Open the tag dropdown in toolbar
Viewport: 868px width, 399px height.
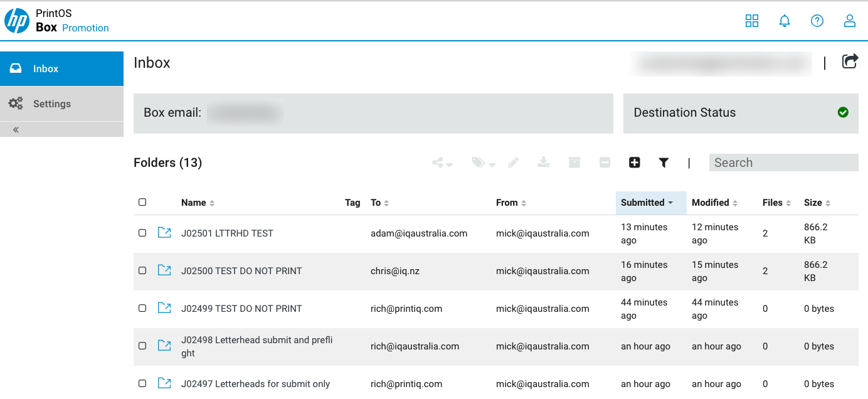[x=484, y=163]
